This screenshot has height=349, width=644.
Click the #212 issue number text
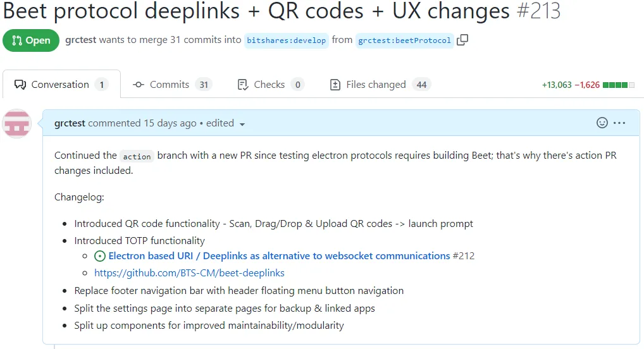pyautogui.click(x=464, y=256)
